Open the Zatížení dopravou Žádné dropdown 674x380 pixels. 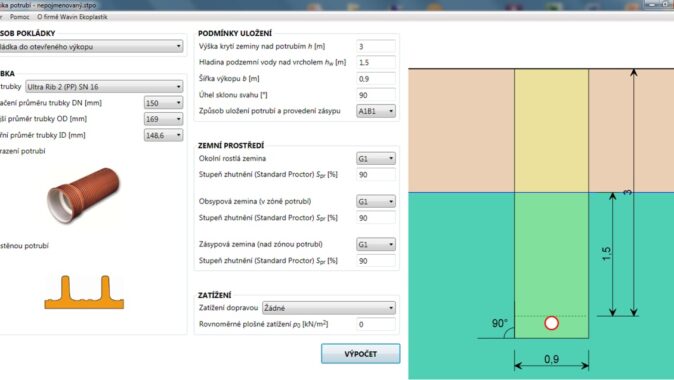(329, 308)
